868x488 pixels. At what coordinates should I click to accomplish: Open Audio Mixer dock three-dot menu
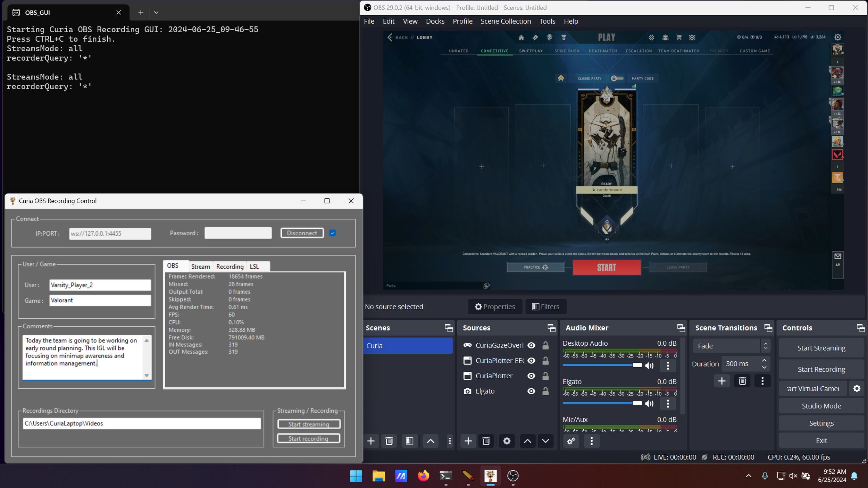point(592,441)
